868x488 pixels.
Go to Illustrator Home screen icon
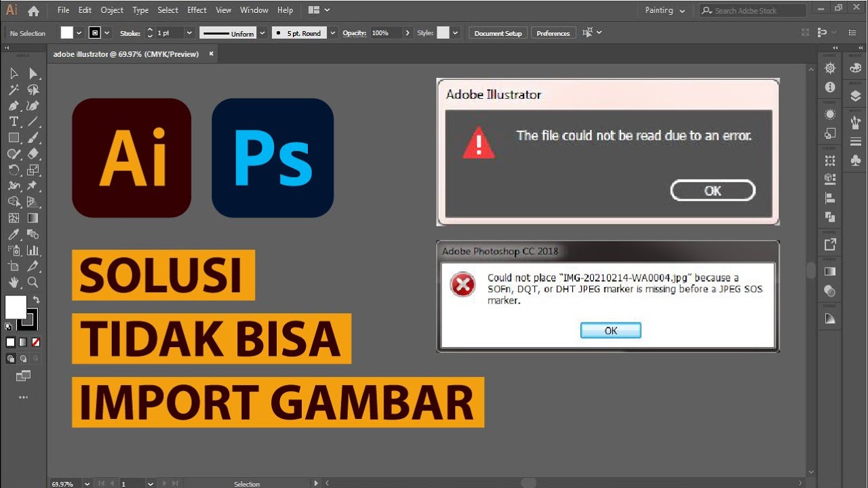tap(33, 11)
